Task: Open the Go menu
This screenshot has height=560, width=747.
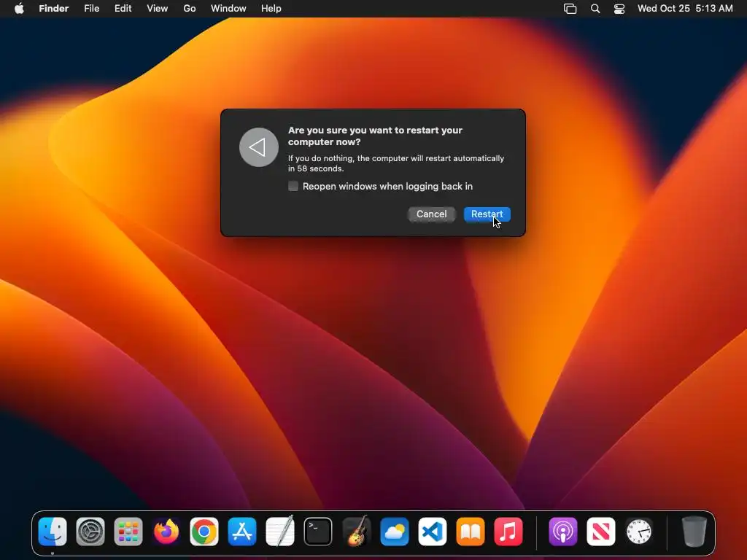Action: click(x=190, y=9)
